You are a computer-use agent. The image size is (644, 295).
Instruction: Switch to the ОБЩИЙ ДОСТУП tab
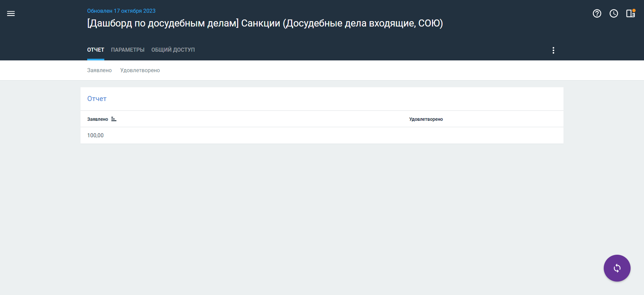173,50
